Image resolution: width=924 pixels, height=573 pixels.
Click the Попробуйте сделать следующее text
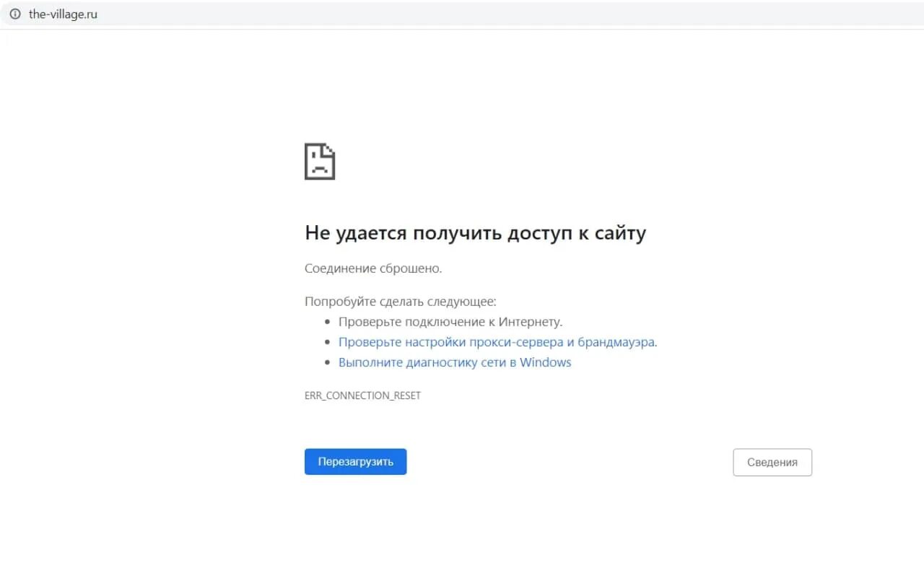click(401, 302)
